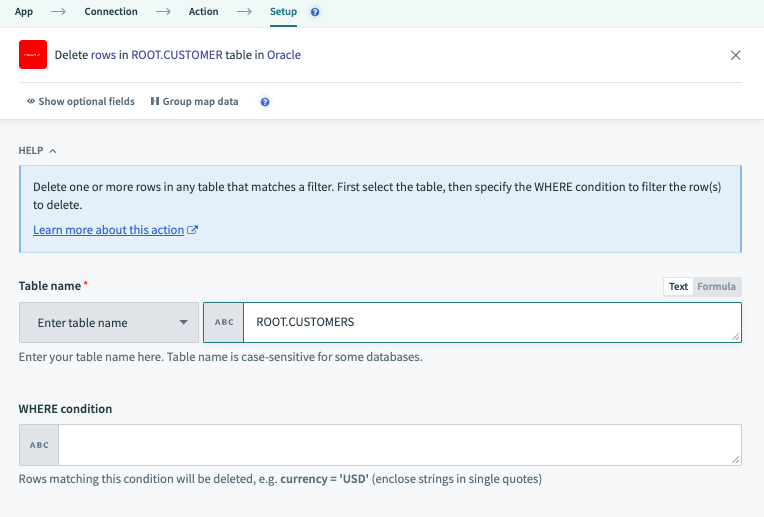The width and height of the screenshot is (764, 517).
Task: Go to the Action step
Action: pos(203,12)
